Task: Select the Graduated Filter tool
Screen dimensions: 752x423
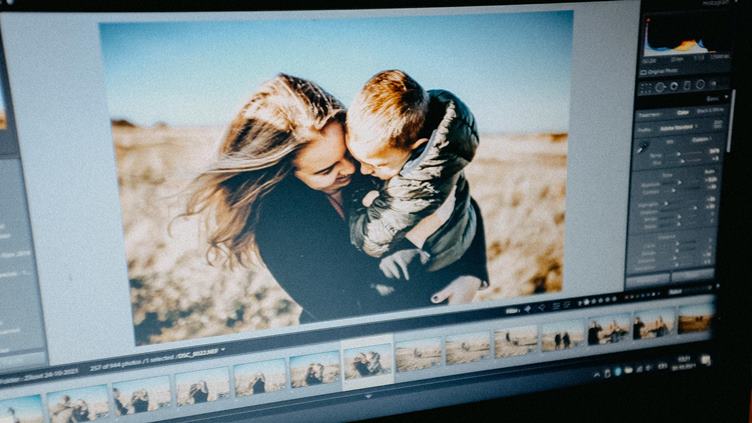Action: click(x=687, y=85)
